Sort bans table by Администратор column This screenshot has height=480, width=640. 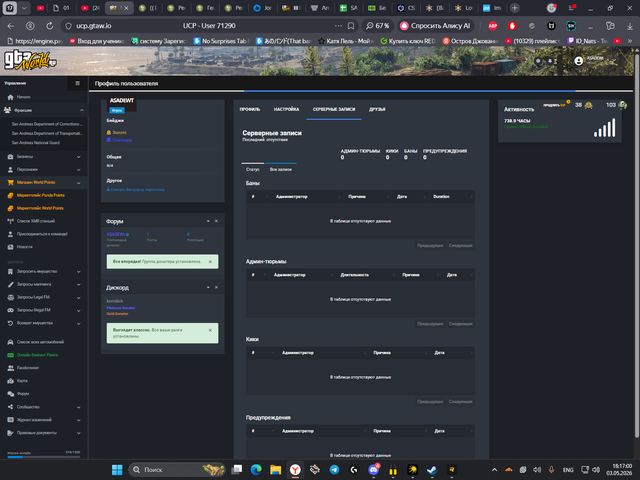click(292, 197)
